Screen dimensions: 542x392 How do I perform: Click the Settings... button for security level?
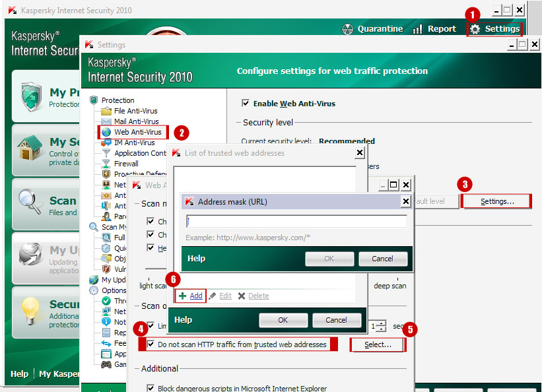click(x=497, y=201)
